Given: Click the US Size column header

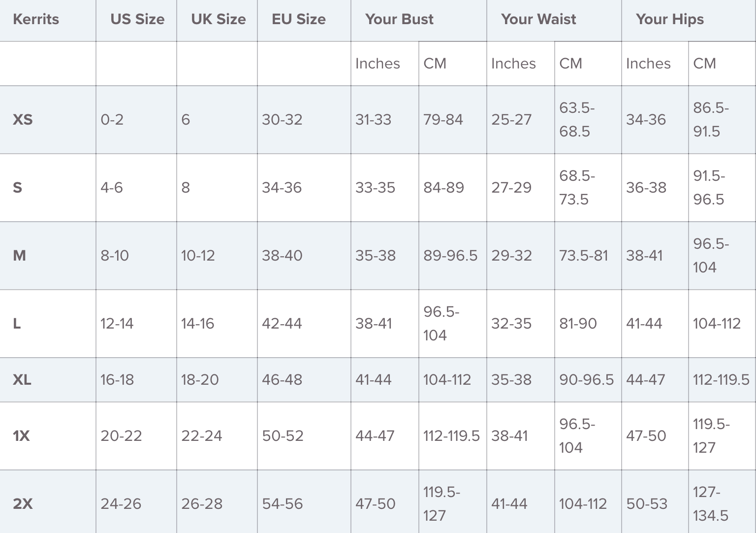Looking at the screenshot, I should tap(137, 19).
